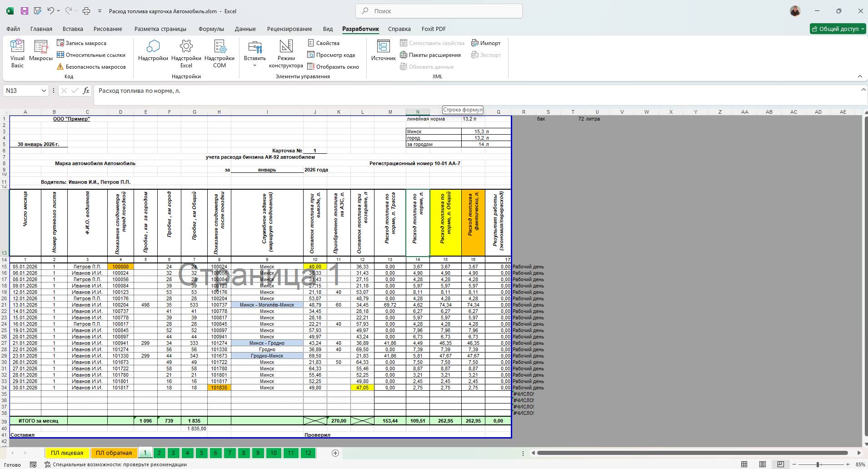Open the Foxit PDF ribbon tab

tap(434, 29)
